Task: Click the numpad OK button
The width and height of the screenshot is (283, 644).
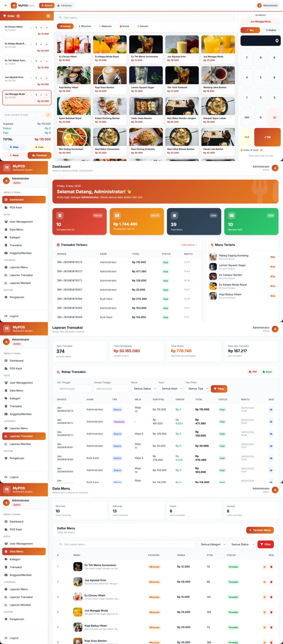Action: coord(267,137)
